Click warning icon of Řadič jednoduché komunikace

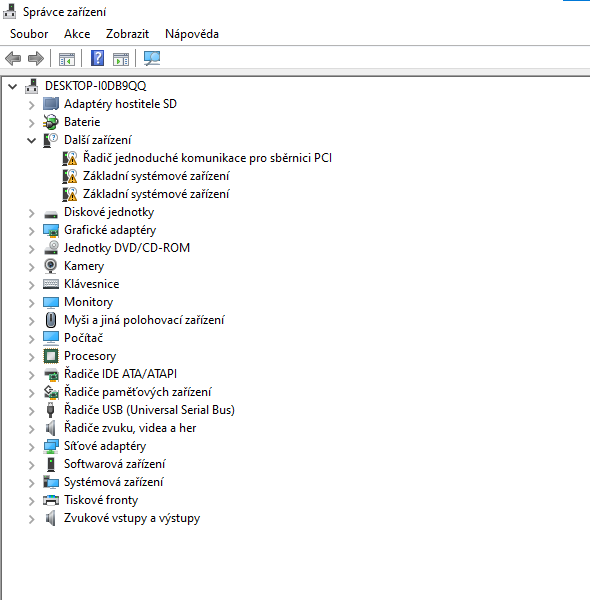point(70,158)
